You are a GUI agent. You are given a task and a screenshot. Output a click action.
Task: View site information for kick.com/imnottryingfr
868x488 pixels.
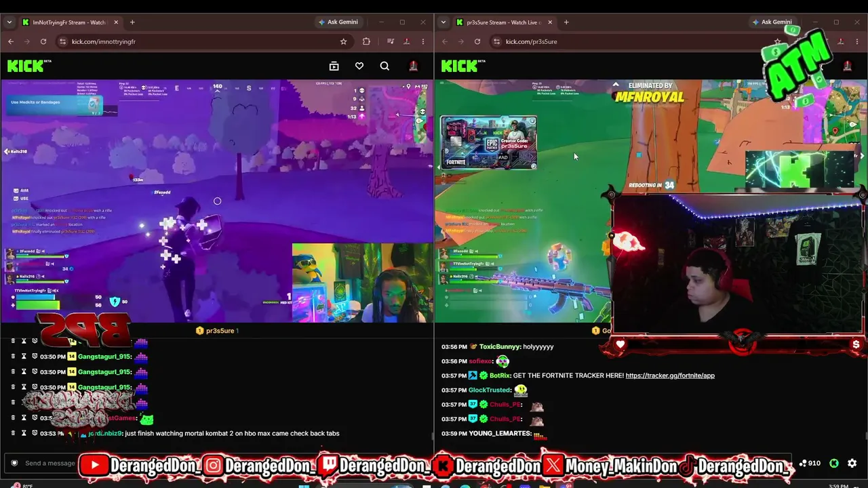pyautogui.click(x=62, y=41)
